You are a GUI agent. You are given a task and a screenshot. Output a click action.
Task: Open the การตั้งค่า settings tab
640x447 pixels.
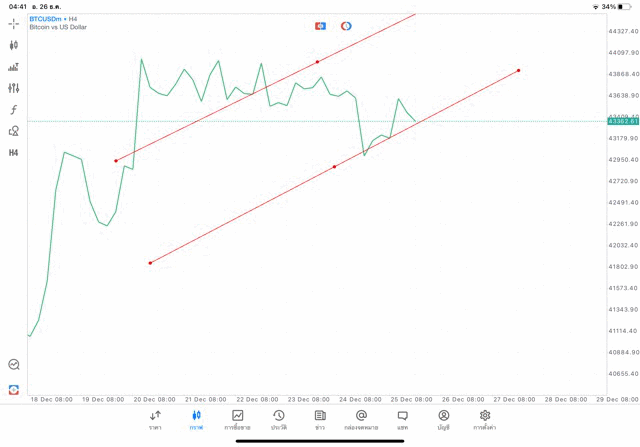coord(485,419)
